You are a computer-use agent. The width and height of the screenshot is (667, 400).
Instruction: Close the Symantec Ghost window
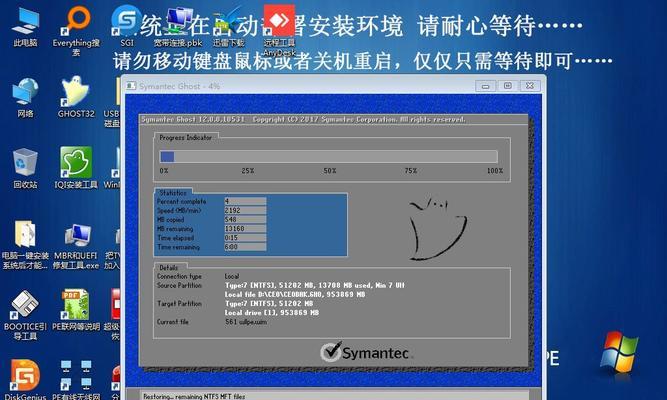[x=530, y=86]
